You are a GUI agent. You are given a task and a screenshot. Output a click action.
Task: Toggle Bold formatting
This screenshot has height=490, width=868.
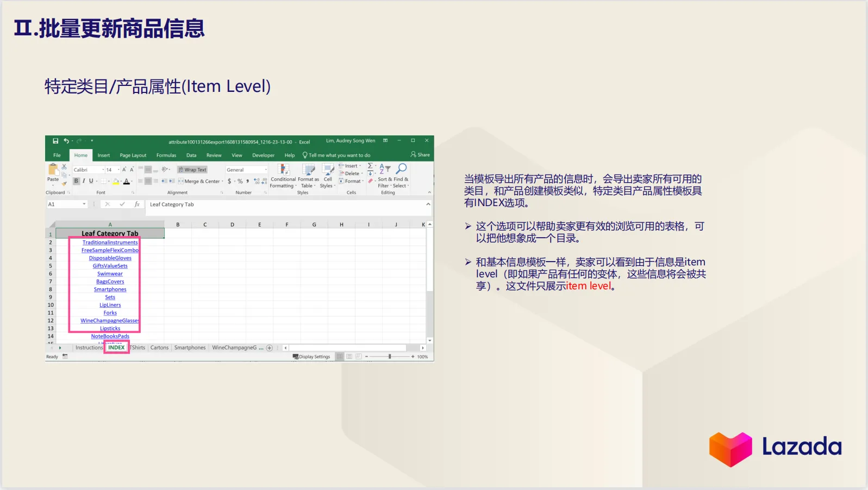click(x=76, y=181)
